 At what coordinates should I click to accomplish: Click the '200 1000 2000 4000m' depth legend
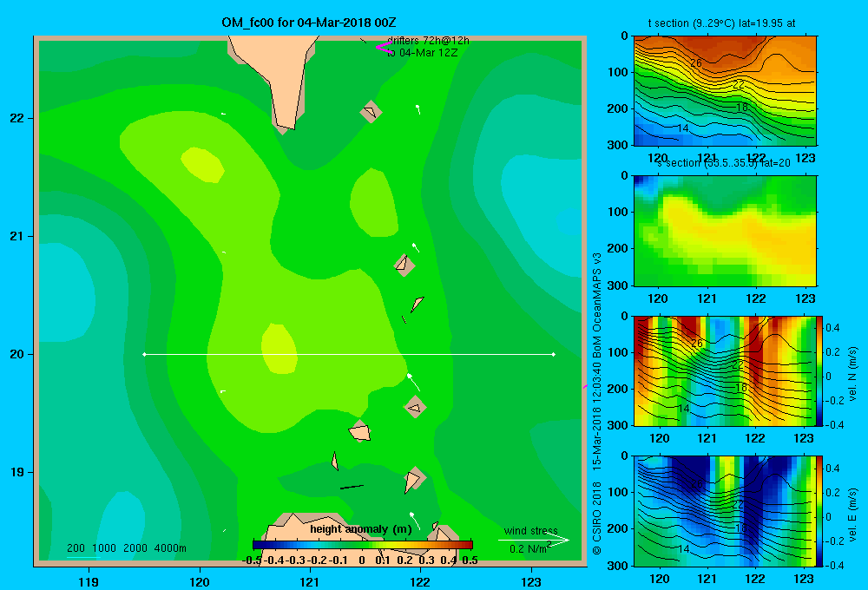[x=126, y=548]
